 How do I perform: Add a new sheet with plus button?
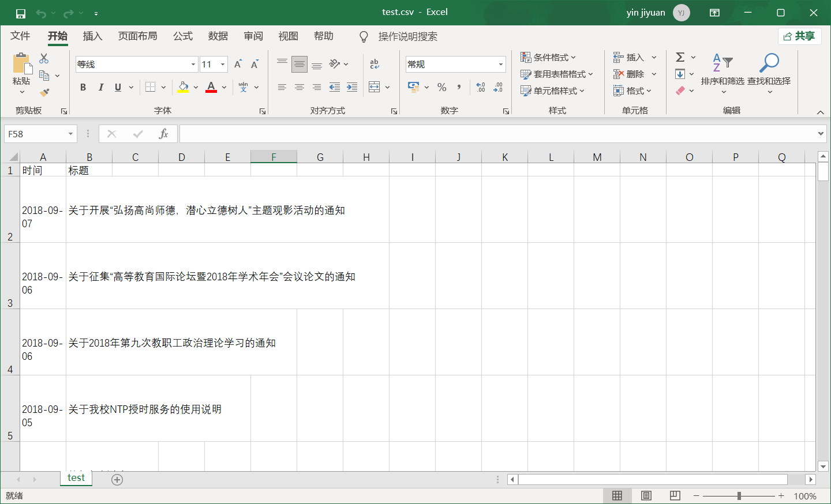tap(117, 480)
